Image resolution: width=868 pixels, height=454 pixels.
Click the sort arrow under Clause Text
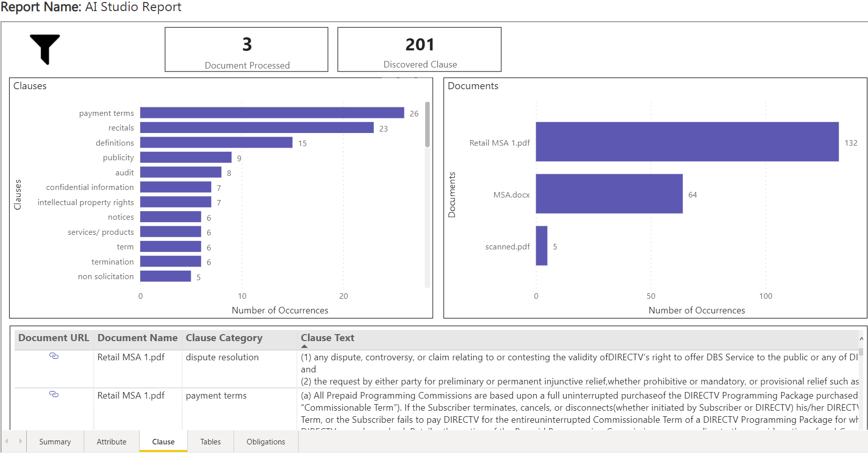click(304, 347)
